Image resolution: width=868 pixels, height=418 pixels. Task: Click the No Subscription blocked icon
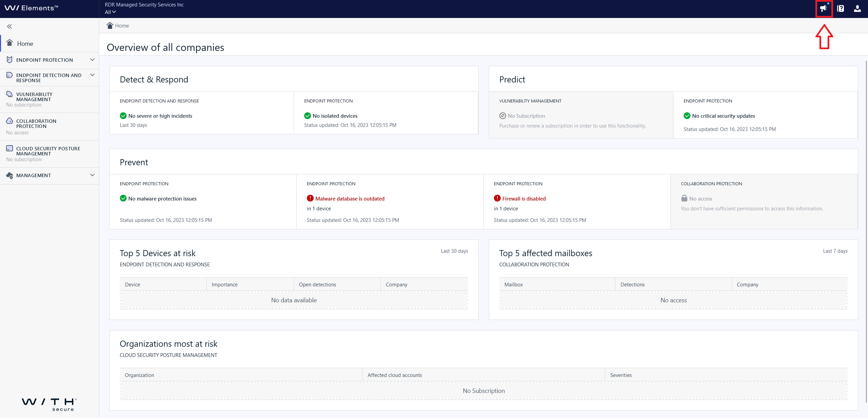[x=503, y=116]
